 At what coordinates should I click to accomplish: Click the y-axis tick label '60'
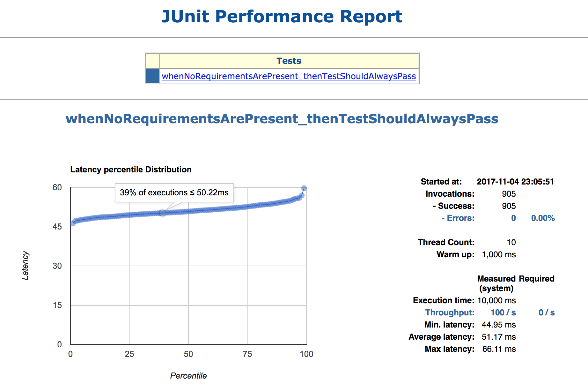click(x=57, y=187)
